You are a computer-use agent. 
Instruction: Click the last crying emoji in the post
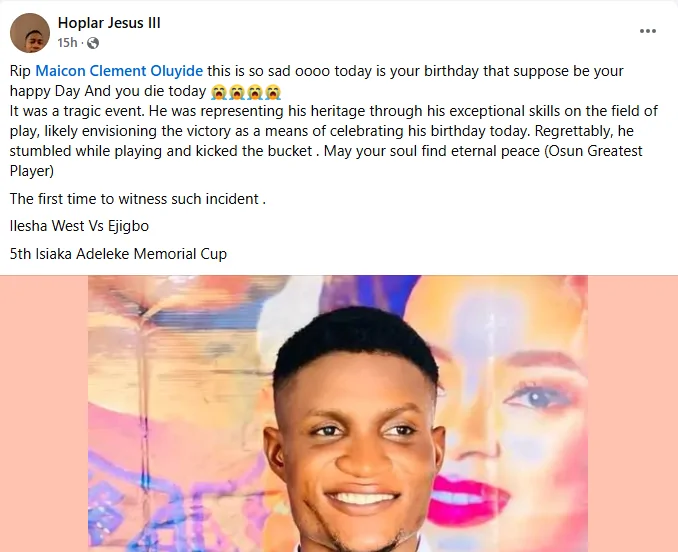coord(273,91)
